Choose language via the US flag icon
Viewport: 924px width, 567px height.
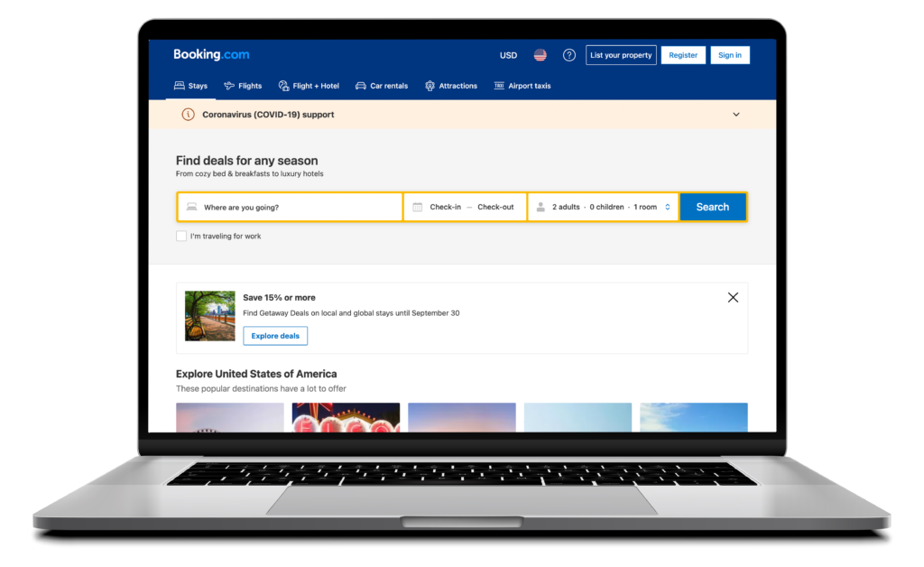(x=540, y=55)
